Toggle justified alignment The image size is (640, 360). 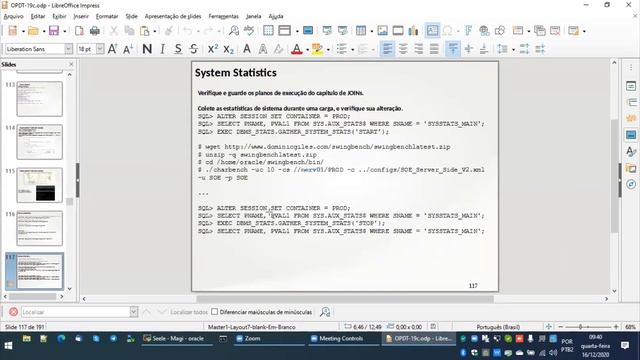[x=434, y=49]
